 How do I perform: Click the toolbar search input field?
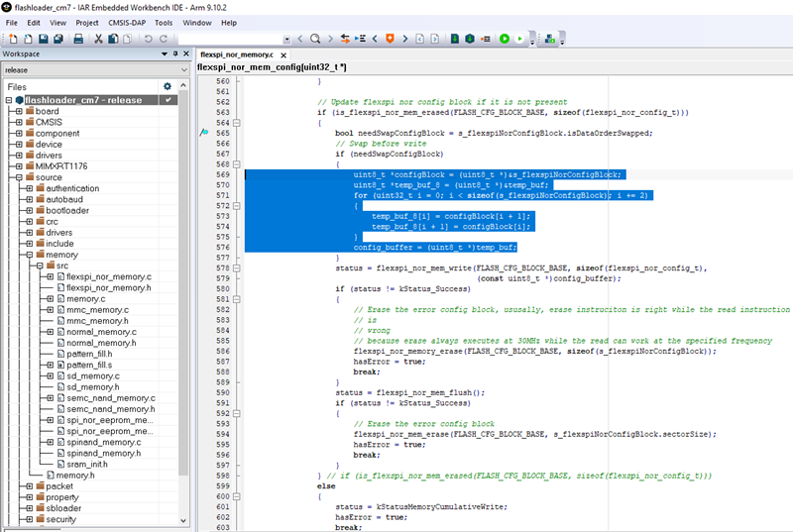(231, 39)
